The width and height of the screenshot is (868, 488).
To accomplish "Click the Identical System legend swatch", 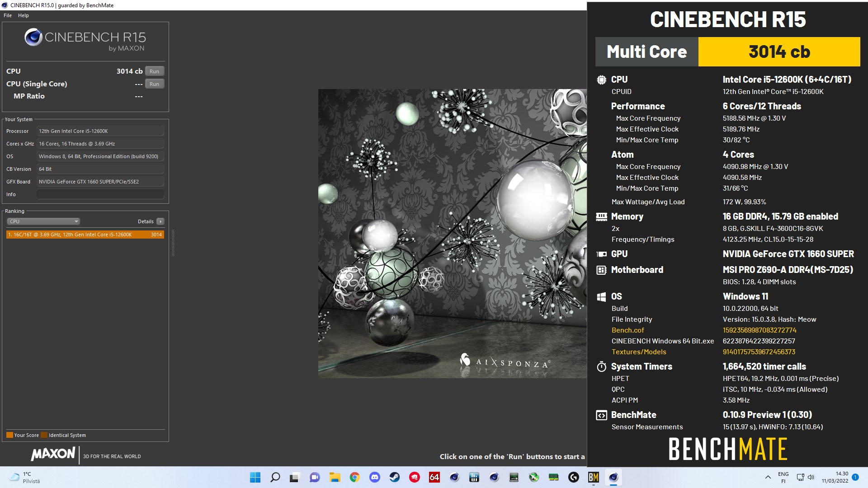I will click(x=44, y=435).
